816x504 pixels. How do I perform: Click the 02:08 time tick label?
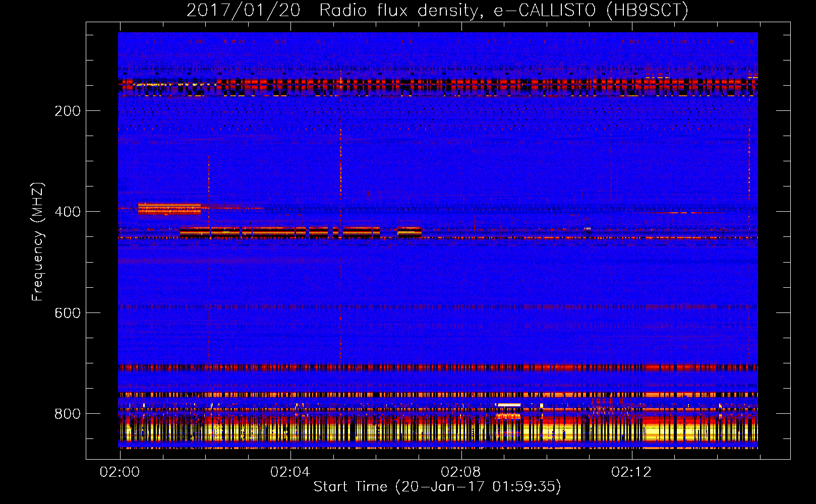click(x=460, y=472)
